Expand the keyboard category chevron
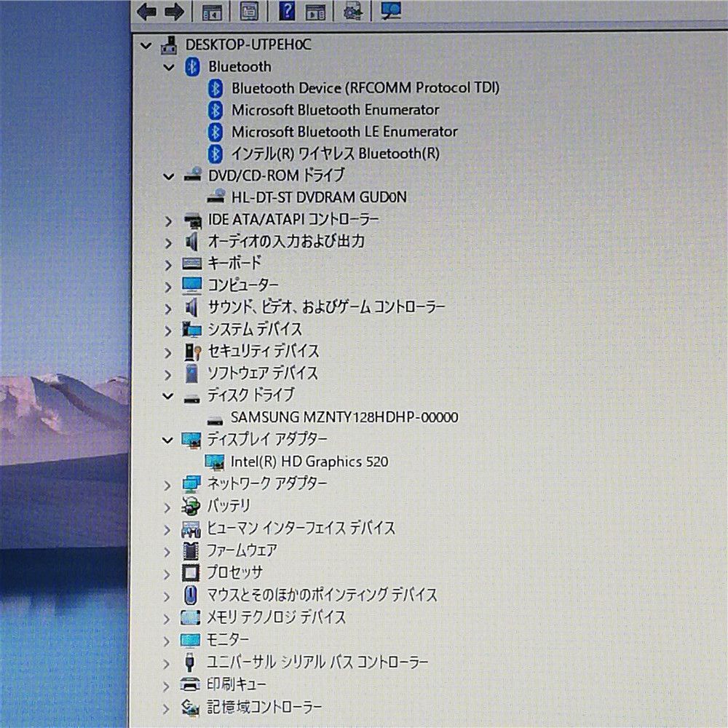Viewport: 728px width, 728px height. pyautogui.click(x=169, y=264)
